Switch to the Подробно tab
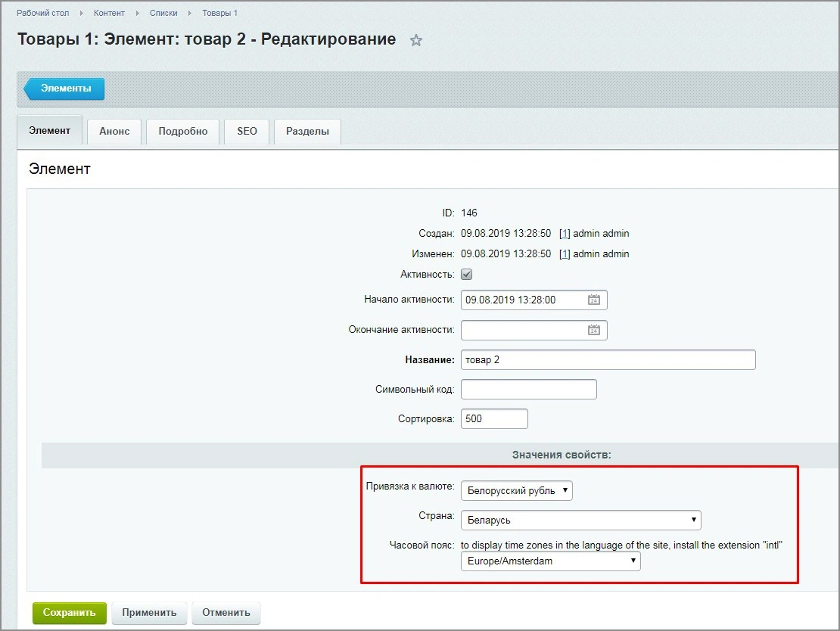 coord(182,131)
